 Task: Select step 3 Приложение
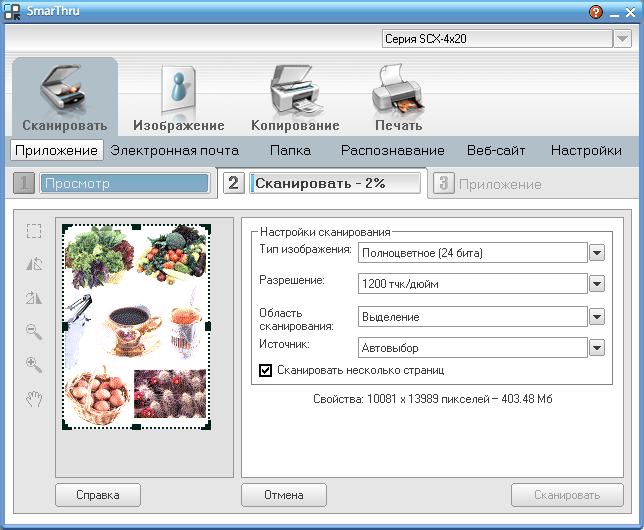489,184
